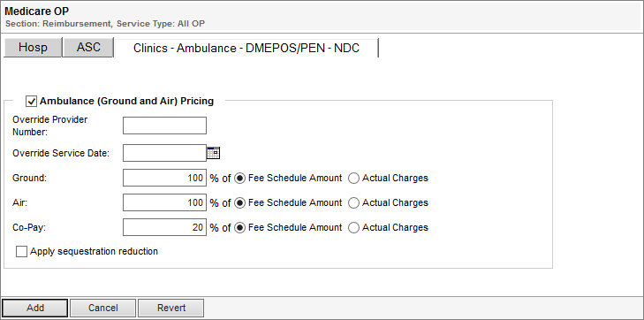Click the Cancel button
Image resolution: width=644 pixels, height=320 pixels.
pos(102,308)
